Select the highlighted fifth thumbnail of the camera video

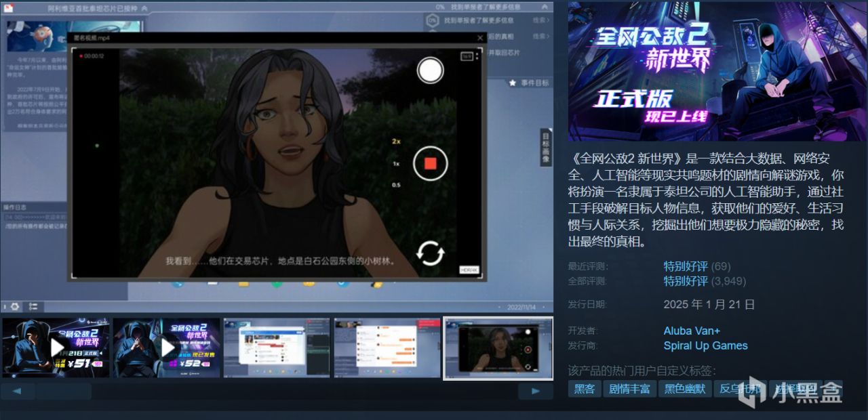pyautogui.click(x=498, y=348)
